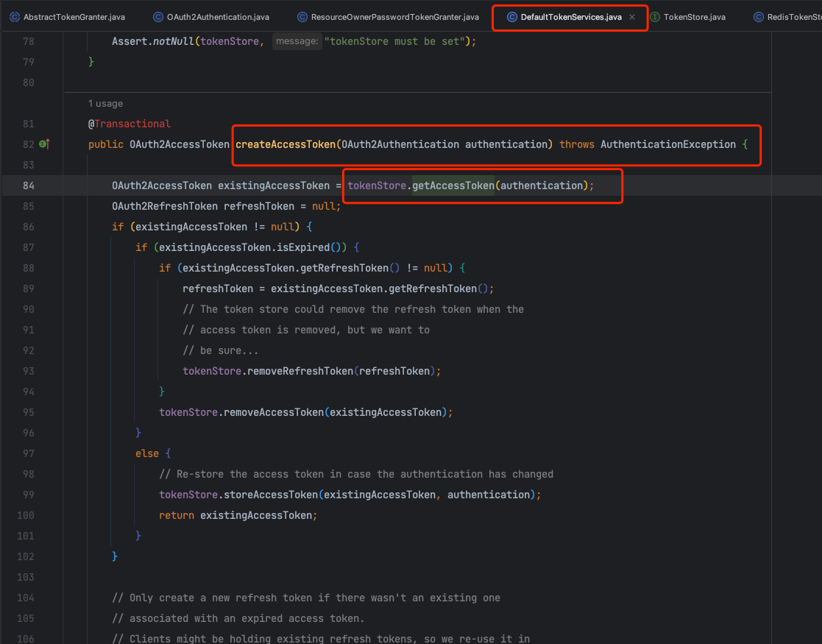This screenshot has width=822, height=644.
Task: Click the interface icon on the TokenStore.java tab
Action: coord(655,17)
